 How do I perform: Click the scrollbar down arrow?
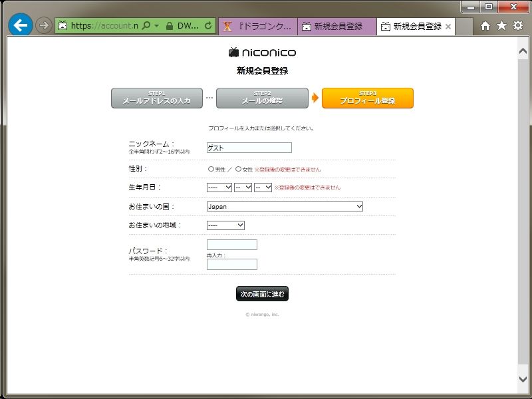coord(523,378)
